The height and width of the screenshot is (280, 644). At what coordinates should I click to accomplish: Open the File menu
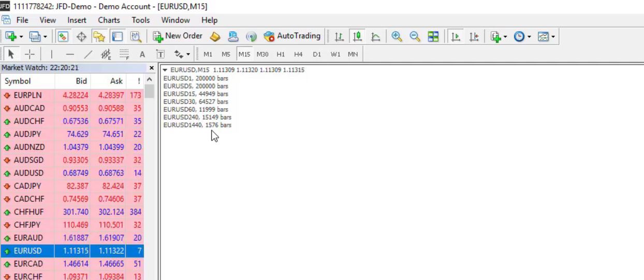[22, 20]
